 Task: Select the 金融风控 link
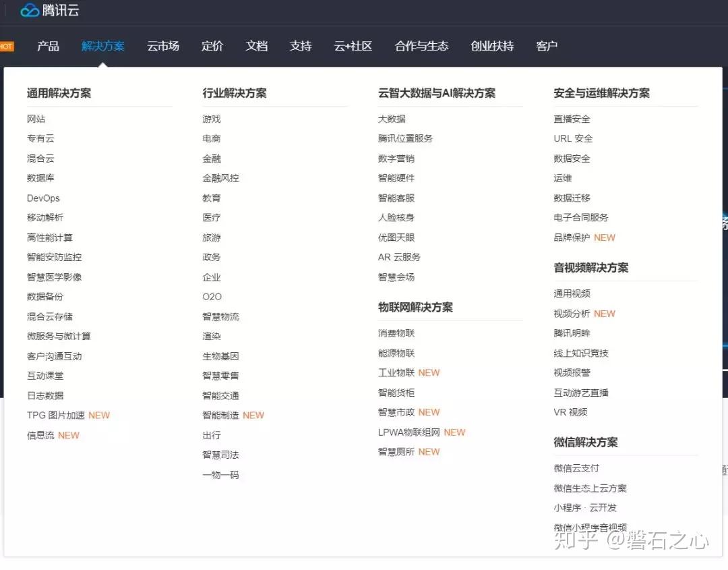(x=220, y=178)
